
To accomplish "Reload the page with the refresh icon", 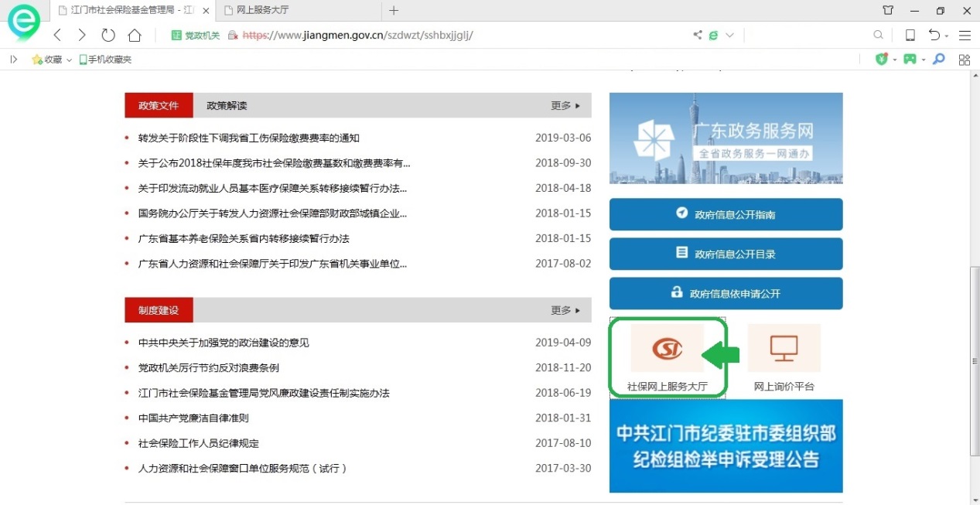I will pyautogui.click(x=108, y=35).
